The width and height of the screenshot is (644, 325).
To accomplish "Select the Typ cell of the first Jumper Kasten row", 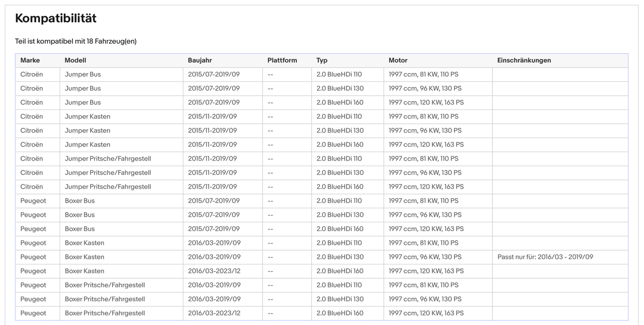I will tap(339, 117).
